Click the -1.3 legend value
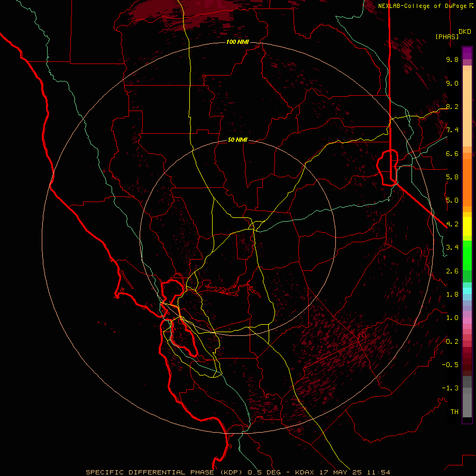Screen dimensions: 476x476 coord(450,388)
